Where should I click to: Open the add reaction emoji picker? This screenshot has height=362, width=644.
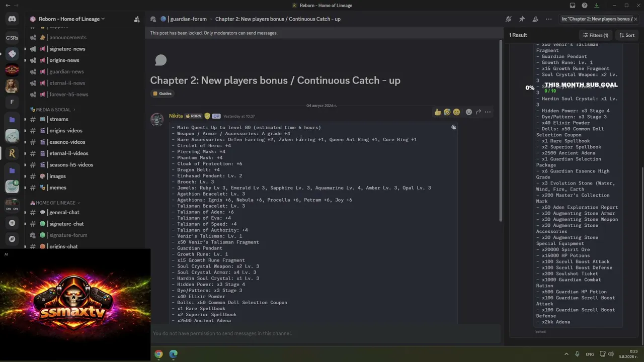[x=469, y=112]
